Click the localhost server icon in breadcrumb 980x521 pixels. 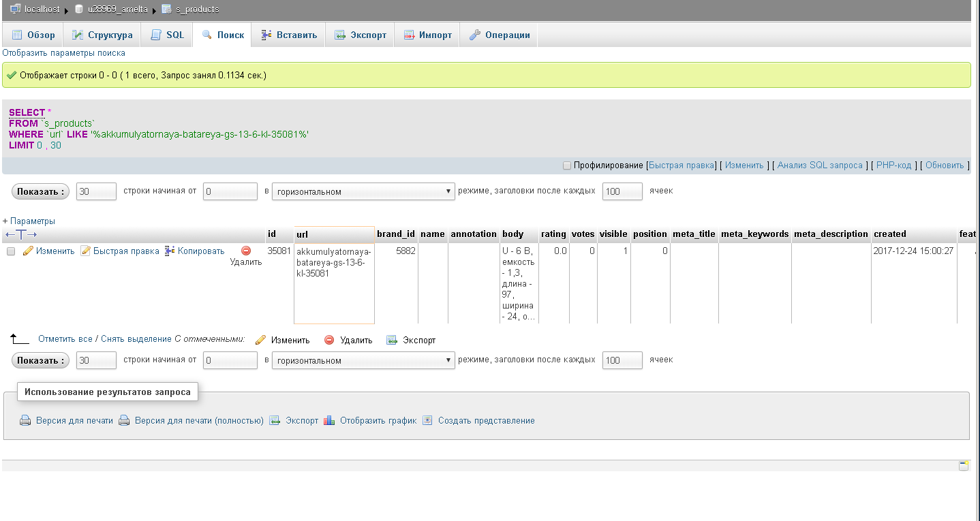tap(15, 10)
